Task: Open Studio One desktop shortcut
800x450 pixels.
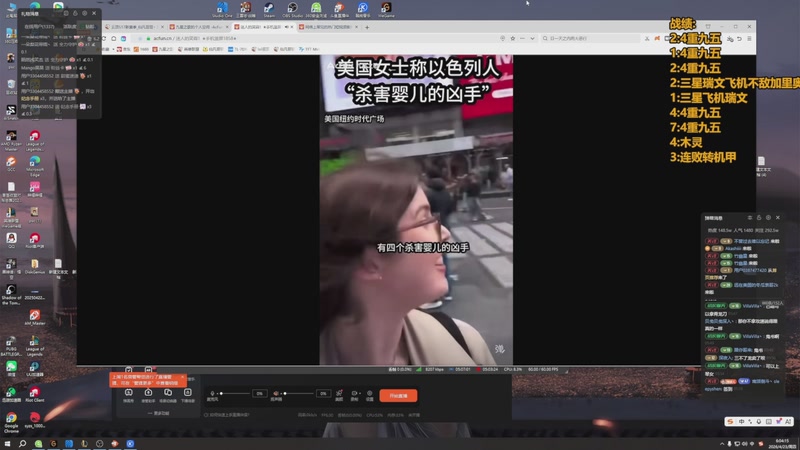Action: tap(222, 9)
